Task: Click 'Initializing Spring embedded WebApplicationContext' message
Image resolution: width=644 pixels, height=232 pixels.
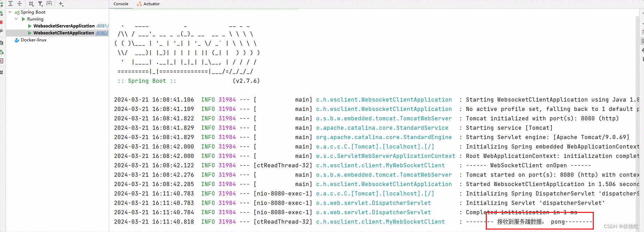Action: tap(553, 146)
